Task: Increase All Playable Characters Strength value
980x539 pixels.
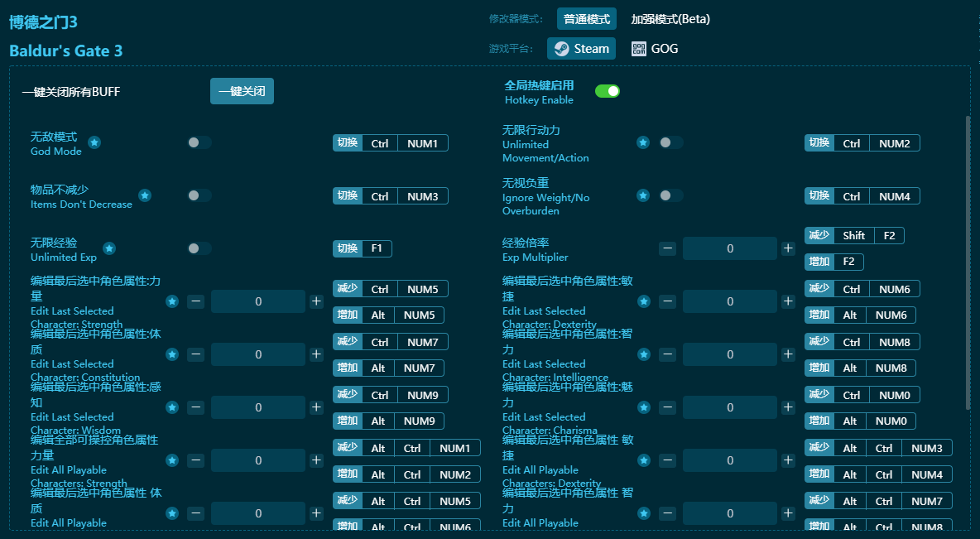Action: click(x=316, y=461)
